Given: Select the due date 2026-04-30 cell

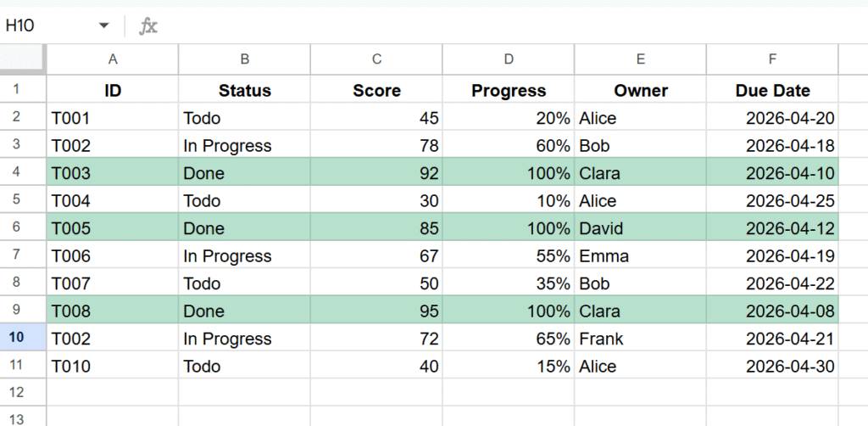Looking at the screenshot, I should pyautogui.click(x=772, y=367).
